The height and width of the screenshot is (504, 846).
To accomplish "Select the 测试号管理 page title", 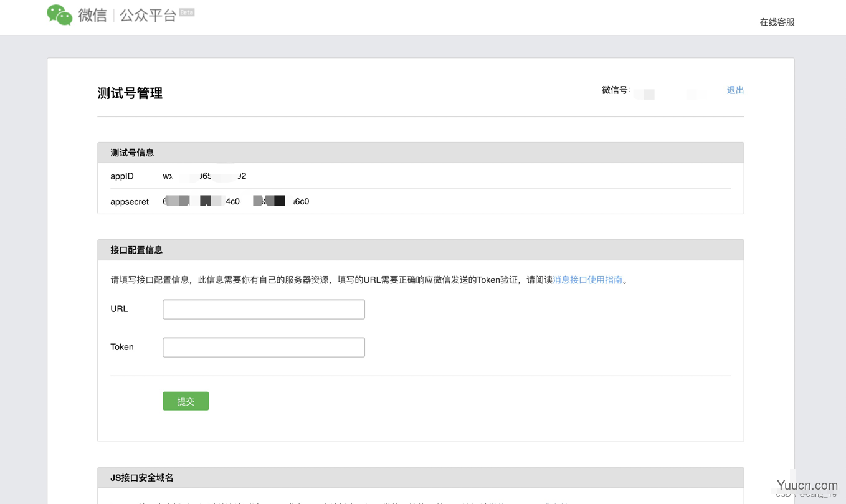I will coord(129,93).
